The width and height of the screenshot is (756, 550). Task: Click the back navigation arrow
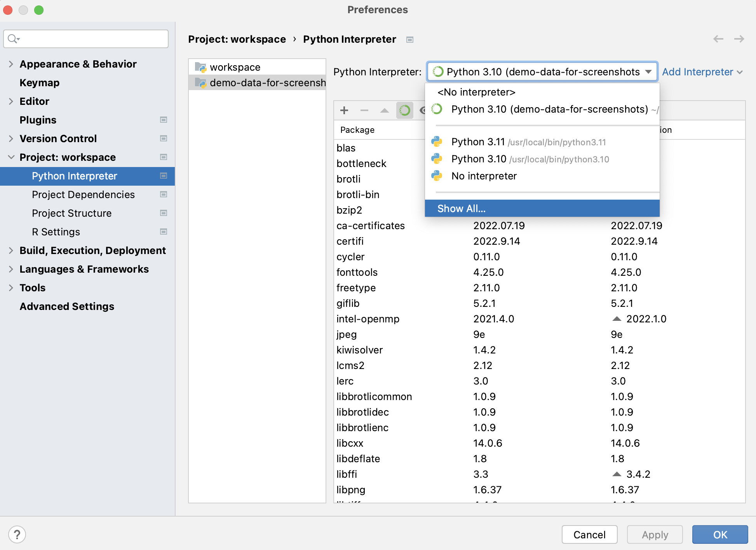[718, 39]
